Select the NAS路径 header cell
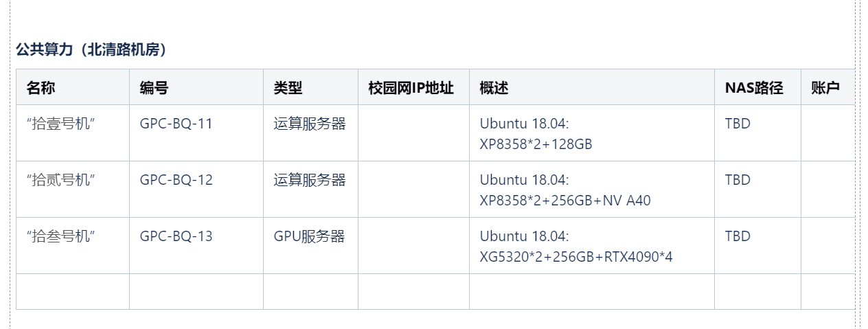Image resolution: width=868 pixels, height=329 pixels. click(757, 87)
